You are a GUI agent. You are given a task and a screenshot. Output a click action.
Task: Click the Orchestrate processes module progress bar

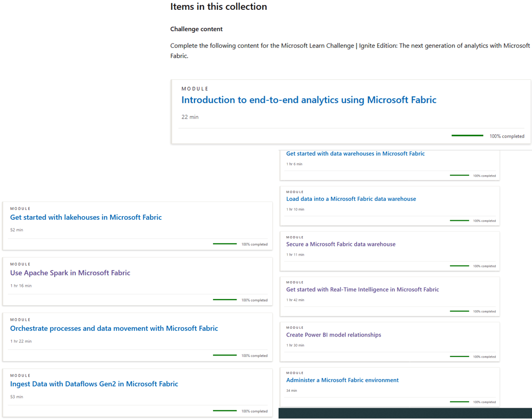coord(225,355)
